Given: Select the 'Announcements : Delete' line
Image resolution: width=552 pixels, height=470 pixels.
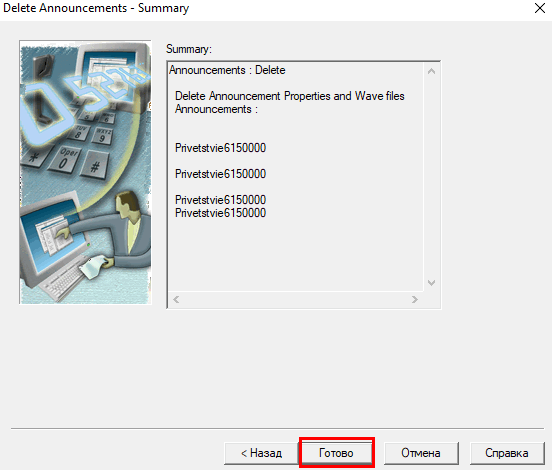Looking at the screenshot, I should 227,70.
